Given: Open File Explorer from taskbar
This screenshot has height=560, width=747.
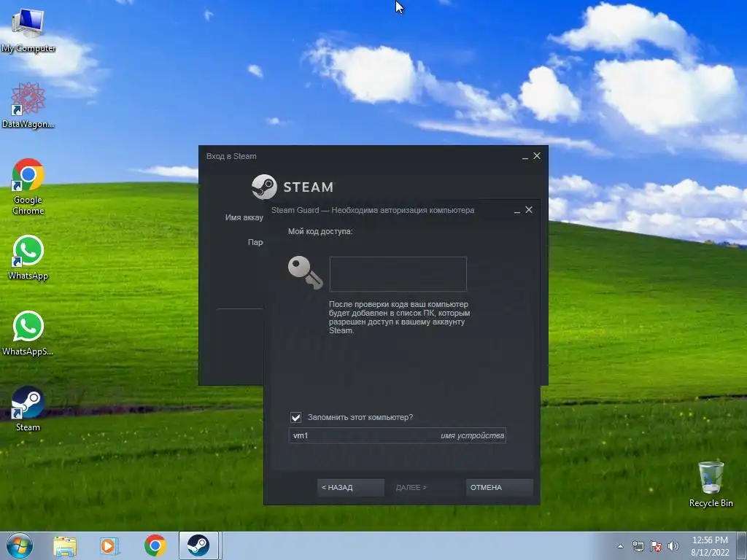Looking at the screenshot, I should coord(65,545).
